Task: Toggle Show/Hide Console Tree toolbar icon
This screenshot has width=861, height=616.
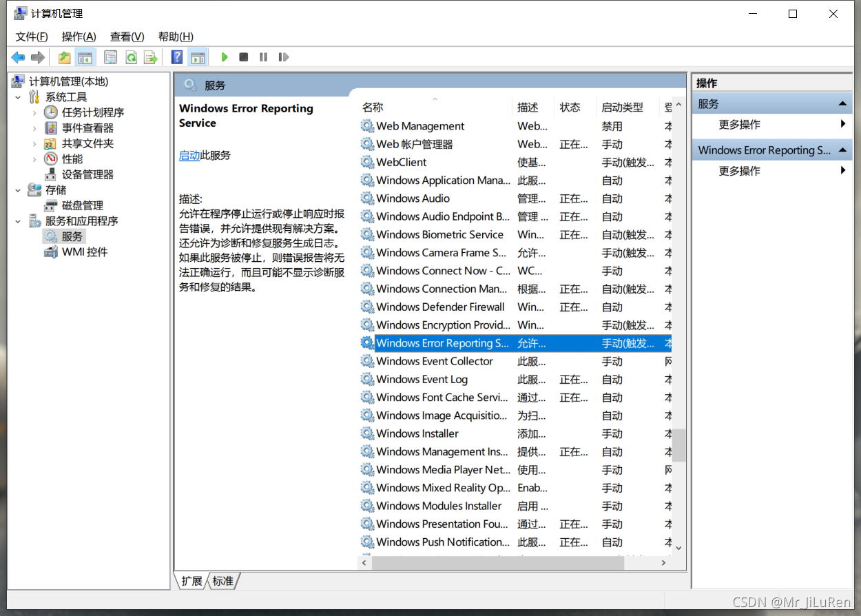Action: tap(85, 57)
